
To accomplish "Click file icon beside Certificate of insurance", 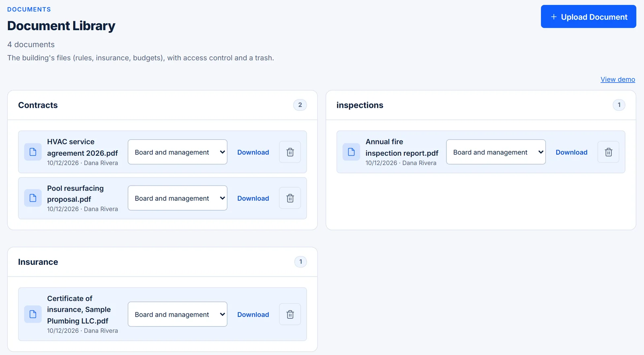I will pos(33,314).
